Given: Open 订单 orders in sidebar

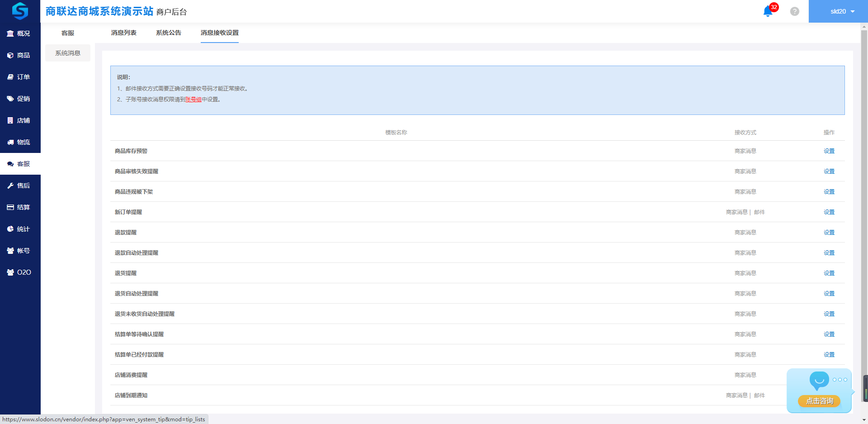Looking at the screenshot, I should point(20,77).
